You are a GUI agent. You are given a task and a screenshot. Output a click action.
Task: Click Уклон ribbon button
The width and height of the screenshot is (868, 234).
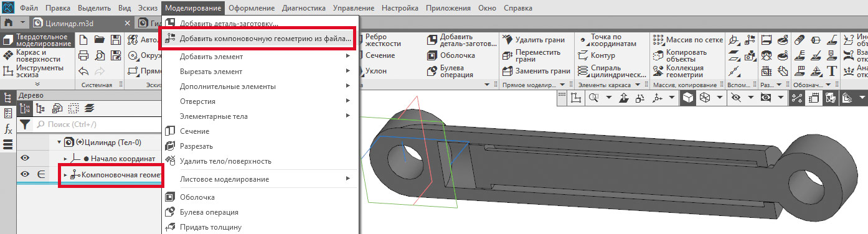(376, 71)
